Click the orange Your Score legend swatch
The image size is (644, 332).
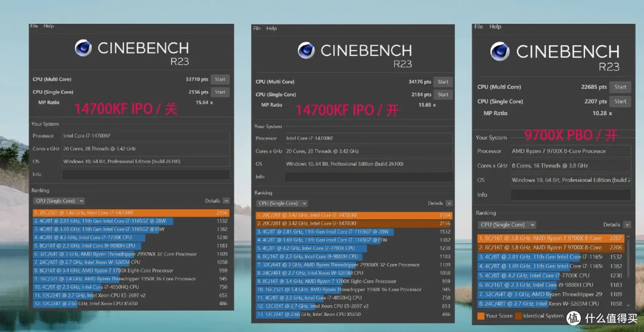[481, 315]
